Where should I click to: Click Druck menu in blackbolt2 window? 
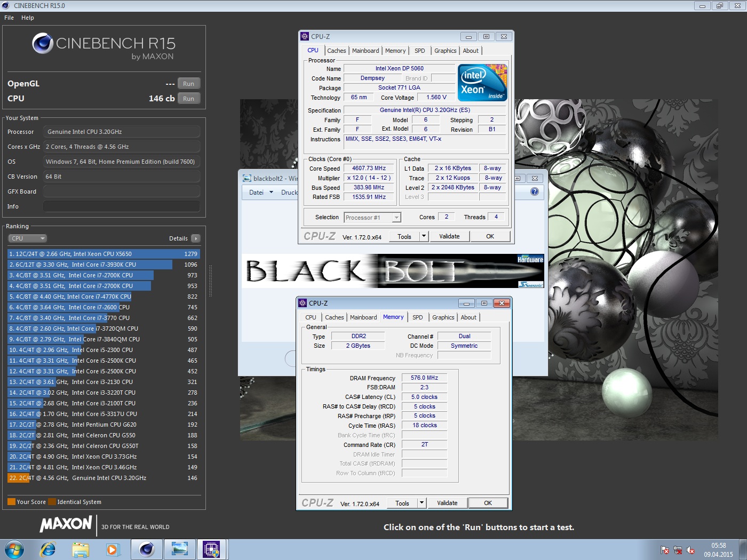289,193
